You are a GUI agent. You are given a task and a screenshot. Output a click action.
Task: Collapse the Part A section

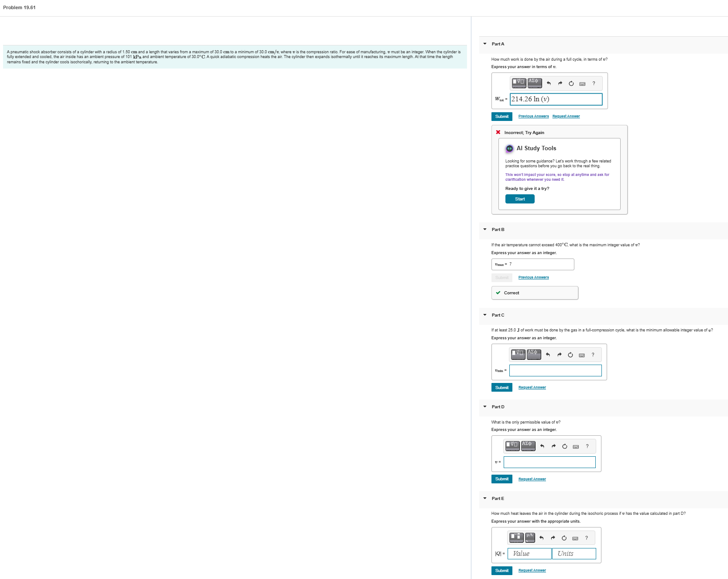click(x=485, y=44)
